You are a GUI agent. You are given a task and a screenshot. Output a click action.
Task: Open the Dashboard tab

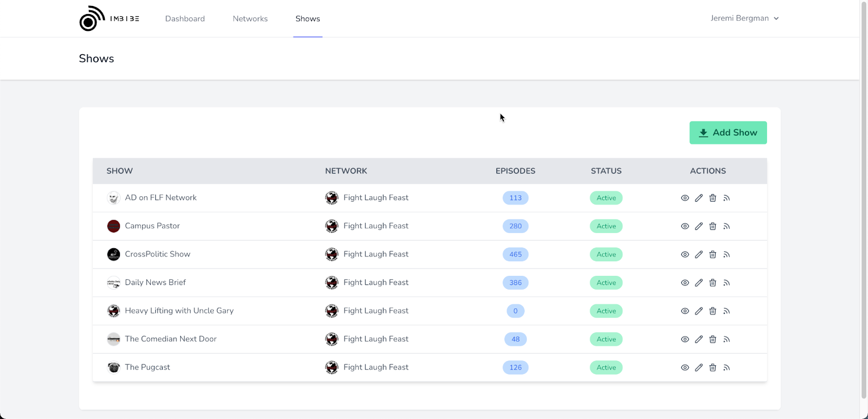click(x=185, y=18)
